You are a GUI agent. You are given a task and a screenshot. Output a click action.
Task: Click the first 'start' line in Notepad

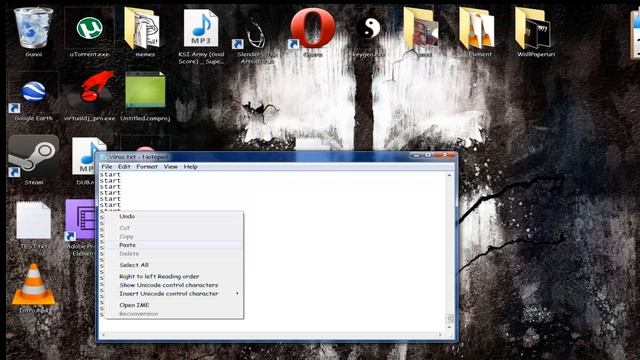[x=110, y=175]
